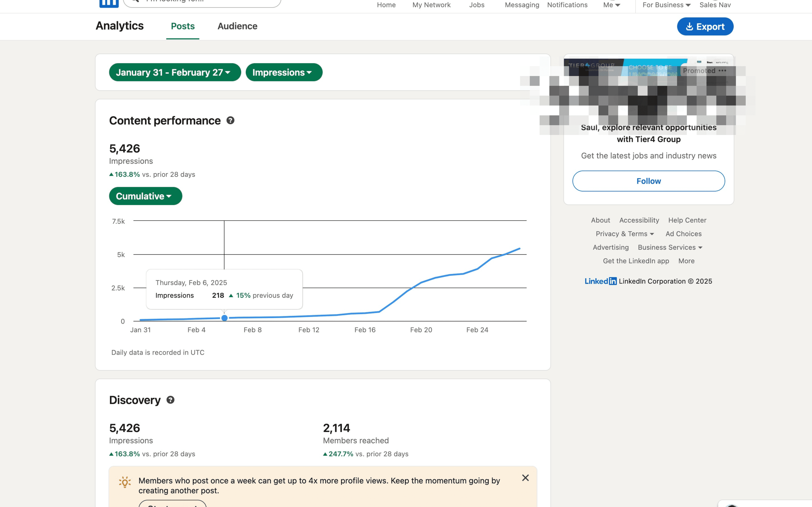This screenshot has height=507, width=812.
Task: Switch to the Audience tab
Action: [x=237, y=26]
